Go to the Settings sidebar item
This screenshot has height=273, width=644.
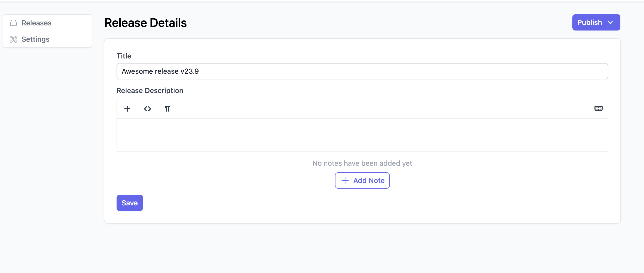coord(35,39)
